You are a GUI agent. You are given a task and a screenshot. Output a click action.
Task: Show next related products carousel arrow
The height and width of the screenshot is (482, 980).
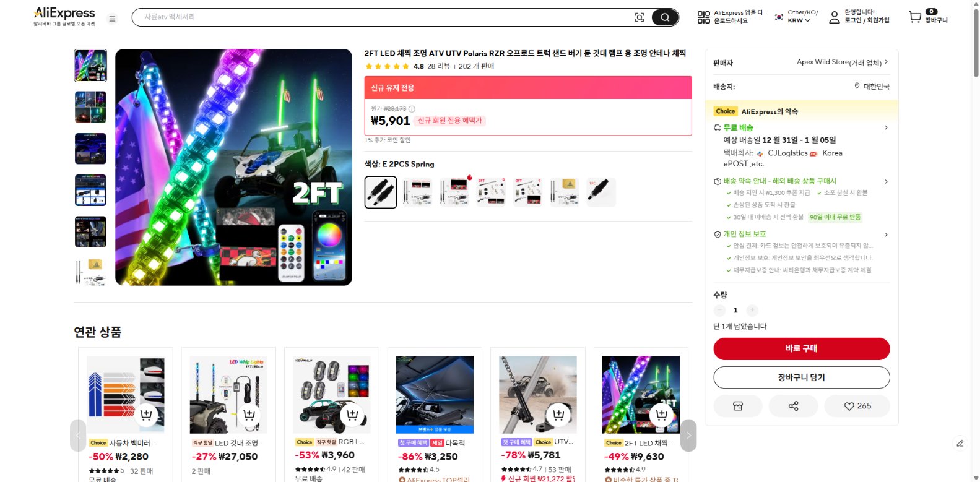688,436
